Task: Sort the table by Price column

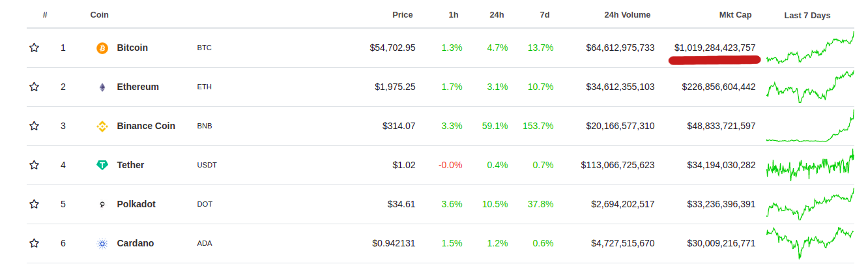Action: (x=403, y=14)
